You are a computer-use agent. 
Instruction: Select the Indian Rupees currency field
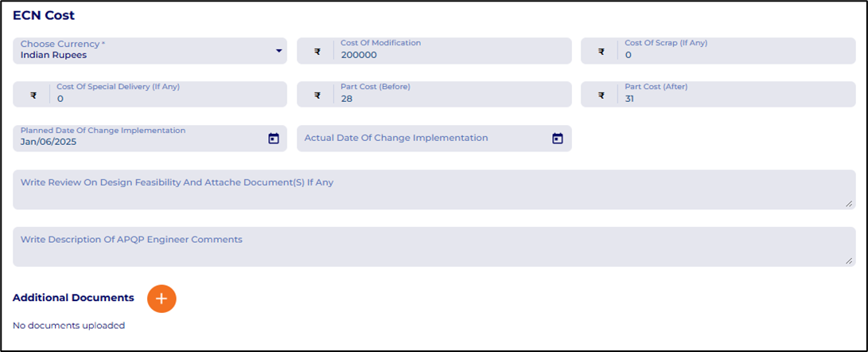pos(119,54)
